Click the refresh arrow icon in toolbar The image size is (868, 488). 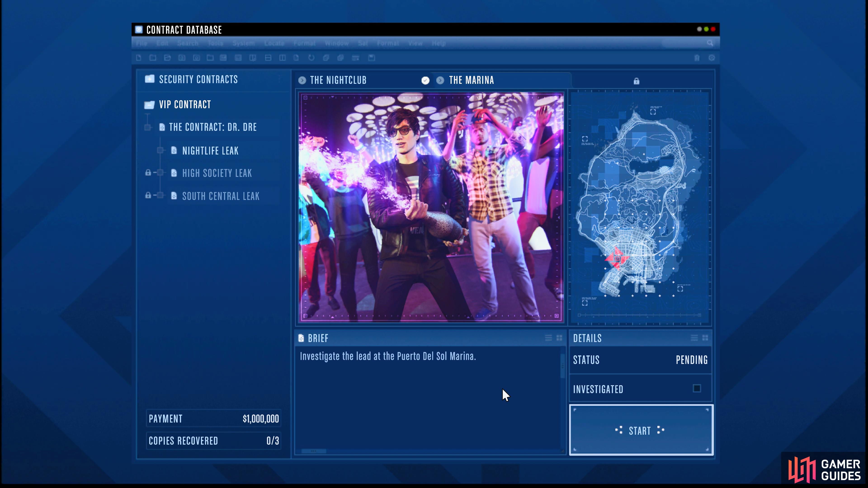[x=311, y=58]
